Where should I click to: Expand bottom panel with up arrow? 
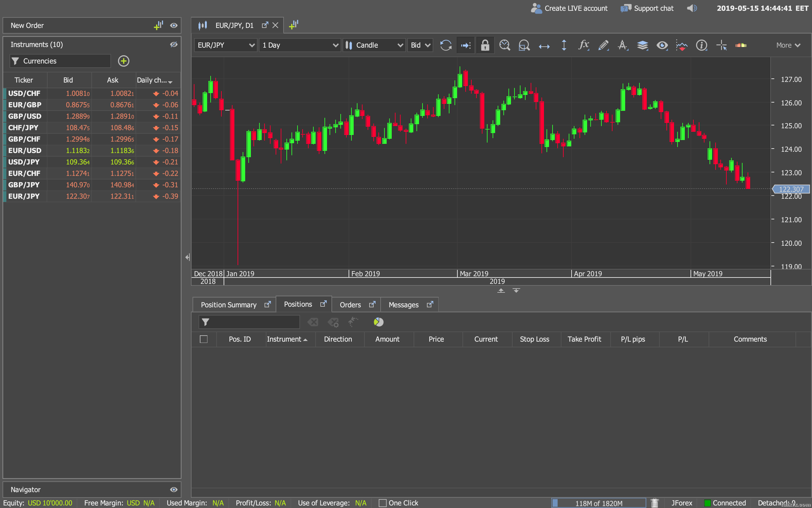point(501,291)
